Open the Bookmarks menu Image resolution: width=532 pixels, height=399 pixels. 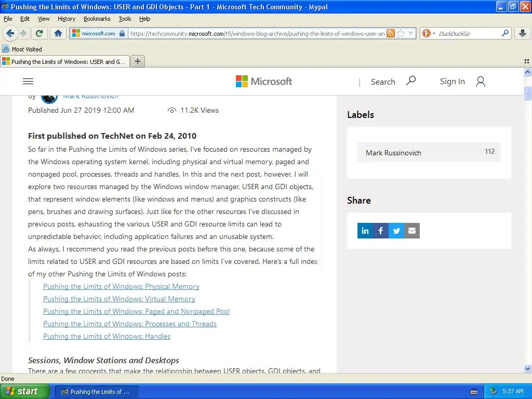[97, 19]
